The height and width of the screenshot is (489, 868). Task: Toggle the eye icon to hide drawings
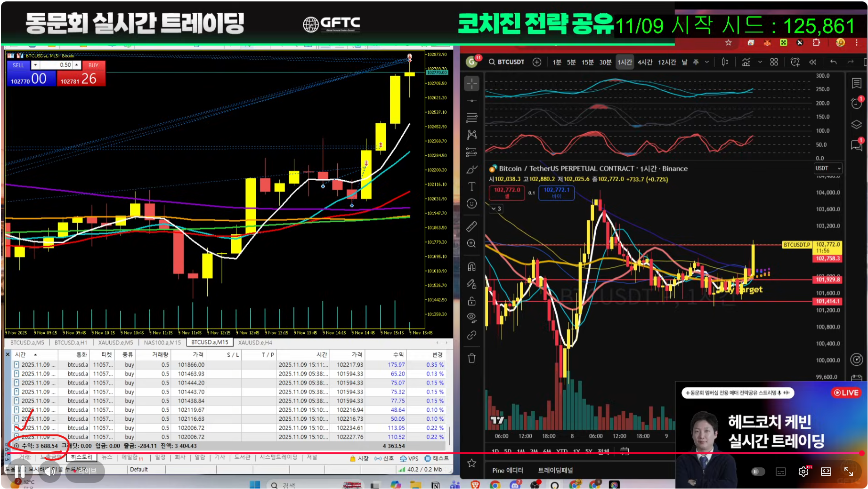[x=471, y=317]
